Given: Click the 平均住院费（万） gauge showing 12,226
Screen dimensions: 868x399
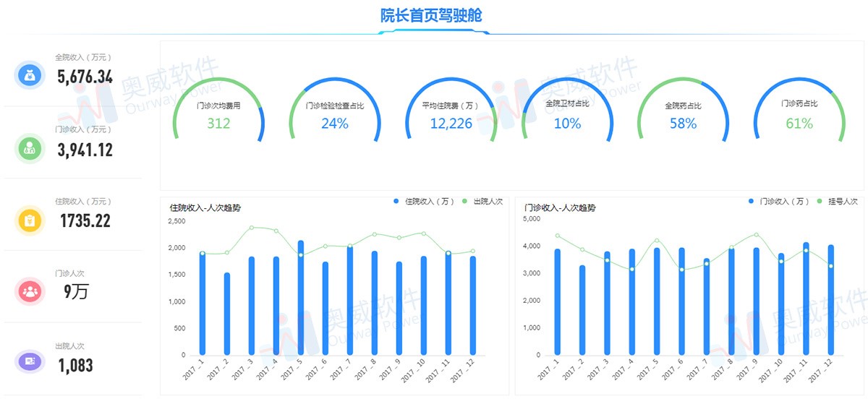Looking at the screenshot, I should coord(451,109).
